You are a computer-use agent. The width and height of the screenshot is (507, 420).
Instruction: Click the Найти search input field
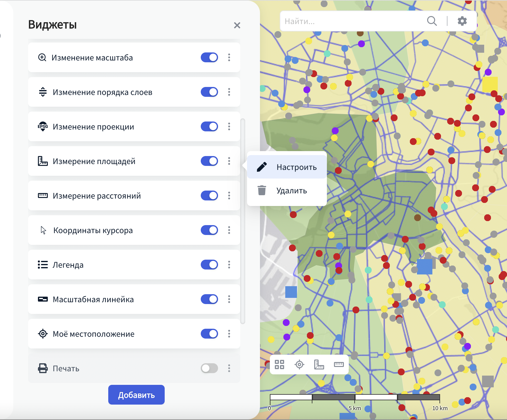tap(352, 21)
